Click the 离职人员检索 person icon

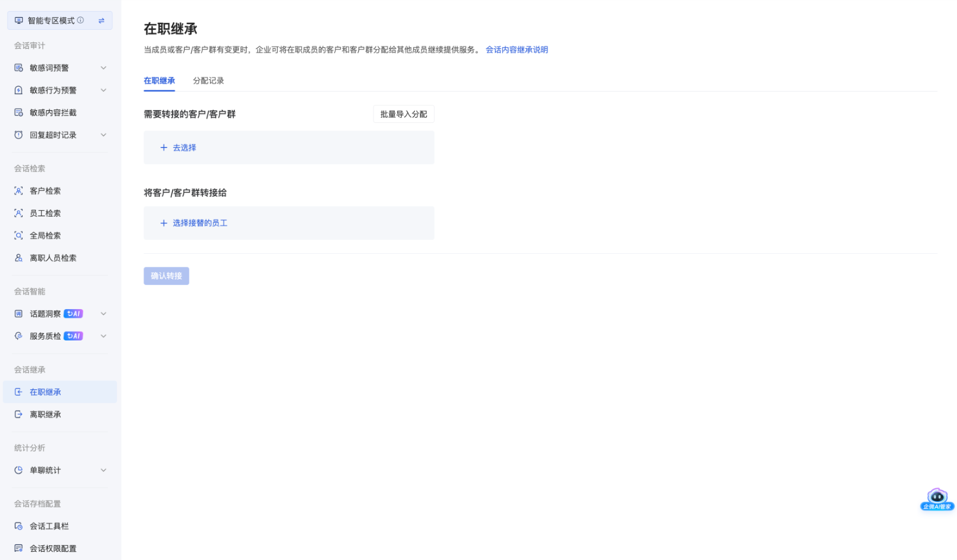(x=19, y=258)
